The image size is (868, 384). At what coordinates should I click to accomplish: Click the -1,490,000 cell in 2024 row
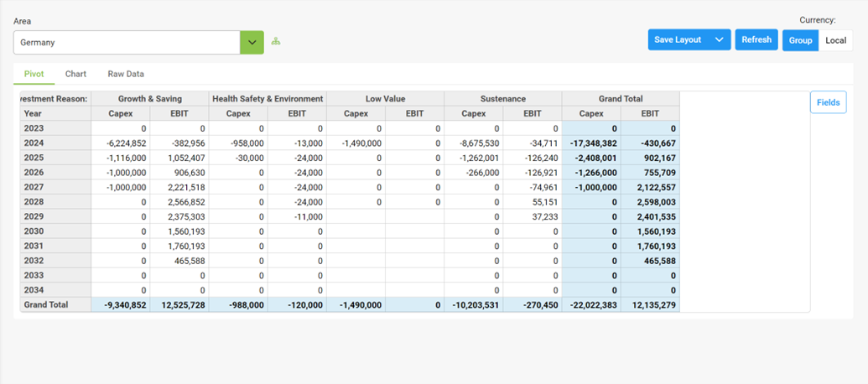tap(356, 143)
